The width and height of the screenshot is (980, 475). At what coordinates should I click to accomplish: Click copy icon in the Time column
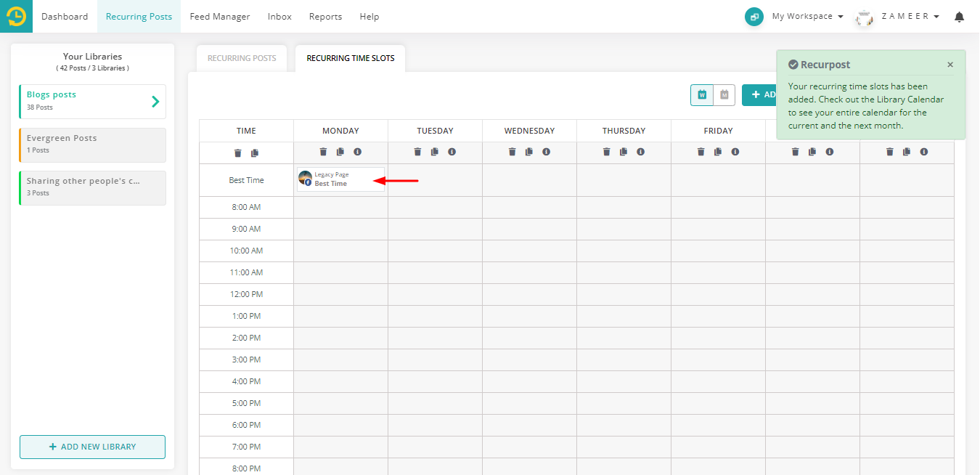point(255,153)
